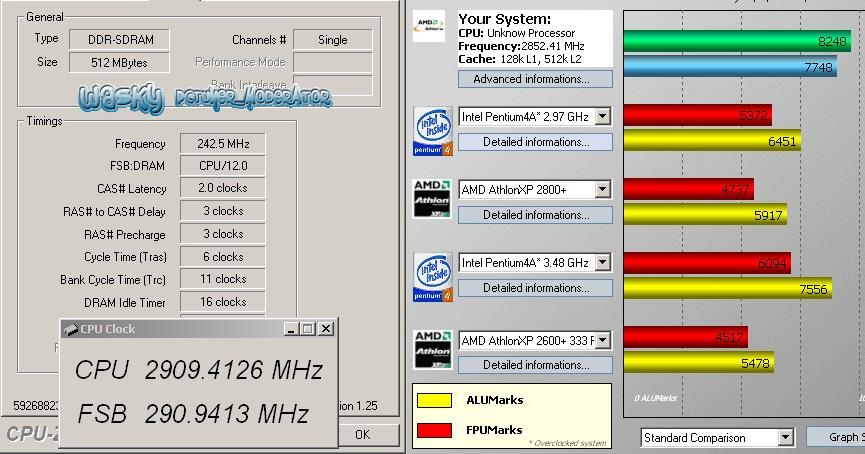The height and width of the screenshot is (454, 865).
Task: Click the CAS# Latency value 2.0 clocks
Action: [223, 188]
